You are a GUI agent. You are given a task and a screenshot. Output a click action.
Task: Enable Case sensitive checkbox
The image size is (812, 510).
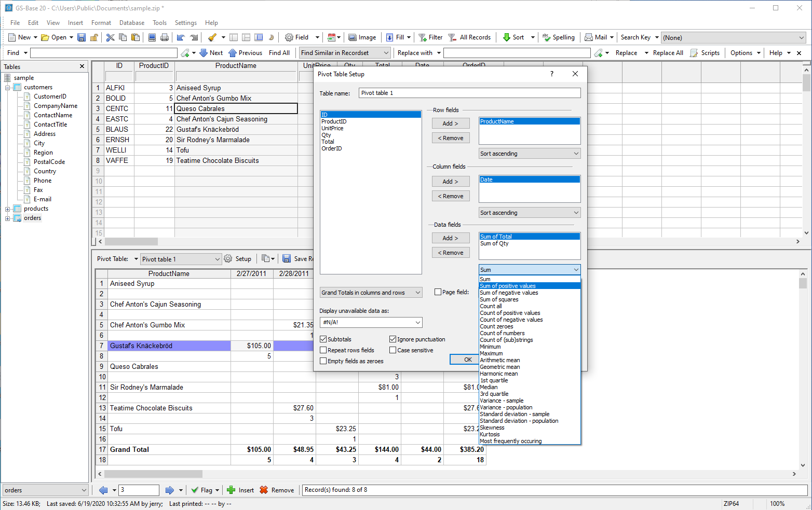pos(393,350)
